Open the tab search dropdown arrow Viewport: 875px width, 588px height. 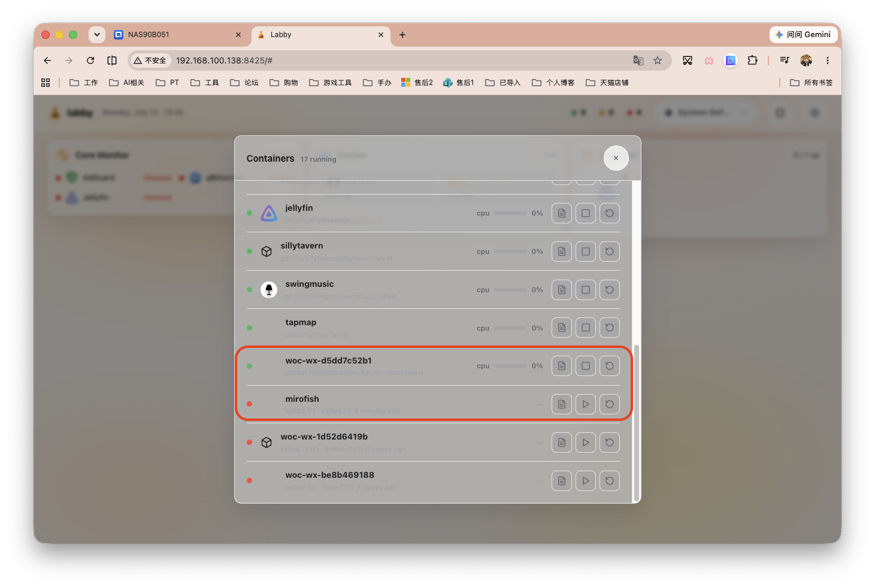[96, 35]
